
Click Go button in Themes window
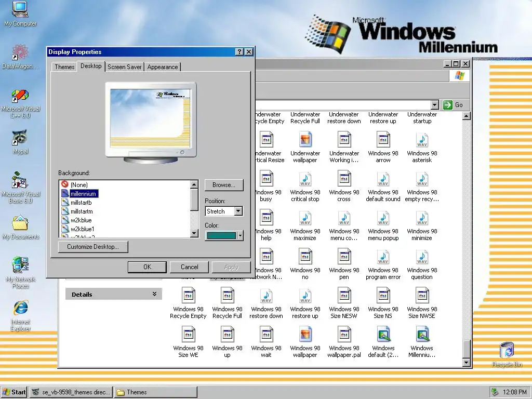click(454, 105)
